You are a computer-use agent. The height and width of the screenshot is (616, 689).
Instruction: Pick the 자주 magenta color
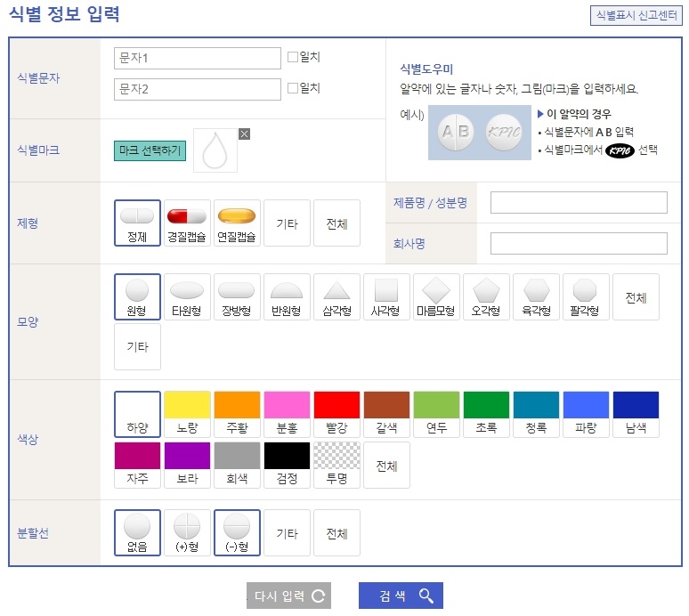click(x=137, y=465)
